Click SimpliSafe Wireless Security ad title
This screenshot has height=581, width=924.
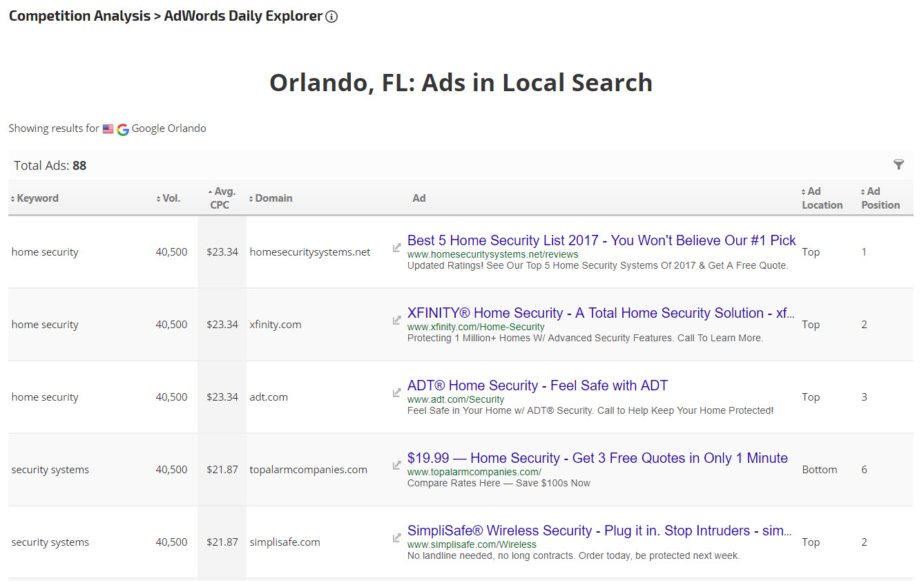point(599,531)
